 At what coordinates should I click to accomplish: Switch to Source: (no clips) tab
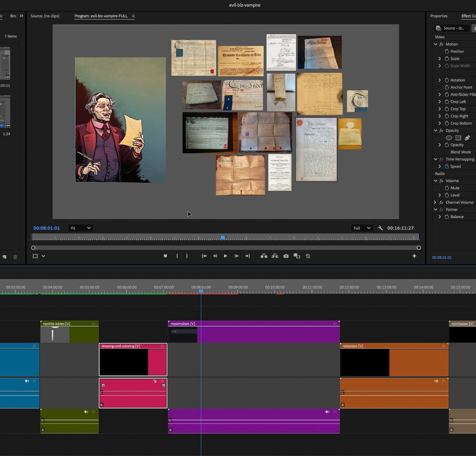tap(45, 16)
